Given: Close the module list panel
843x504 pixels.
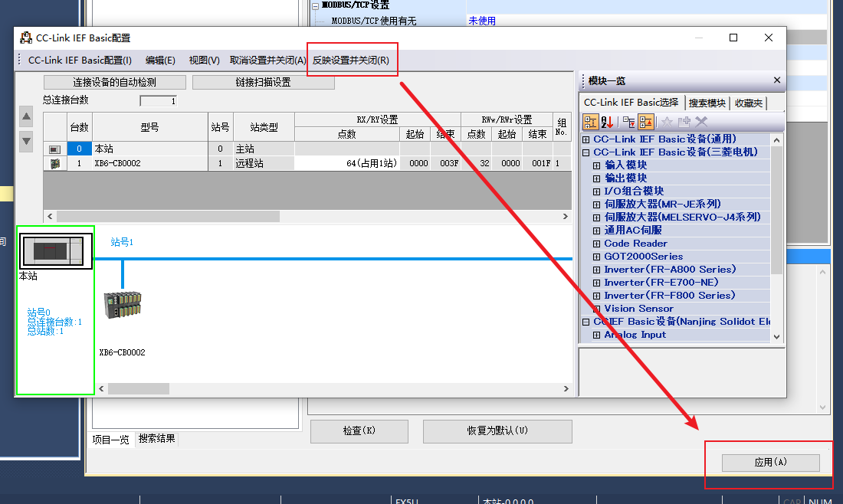Looking at the screenshot, I should coord(777,80).
